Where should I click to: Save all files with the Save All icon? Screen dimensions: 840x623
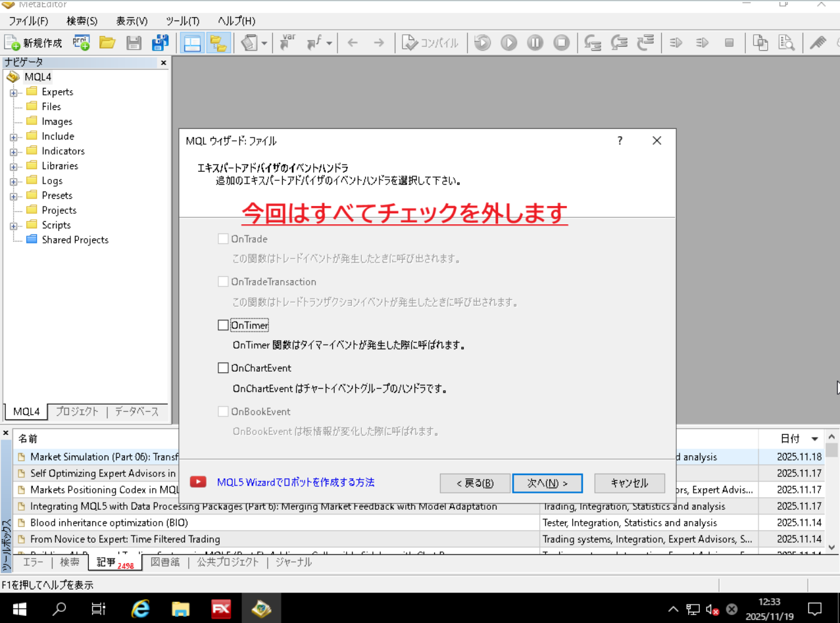160,42
